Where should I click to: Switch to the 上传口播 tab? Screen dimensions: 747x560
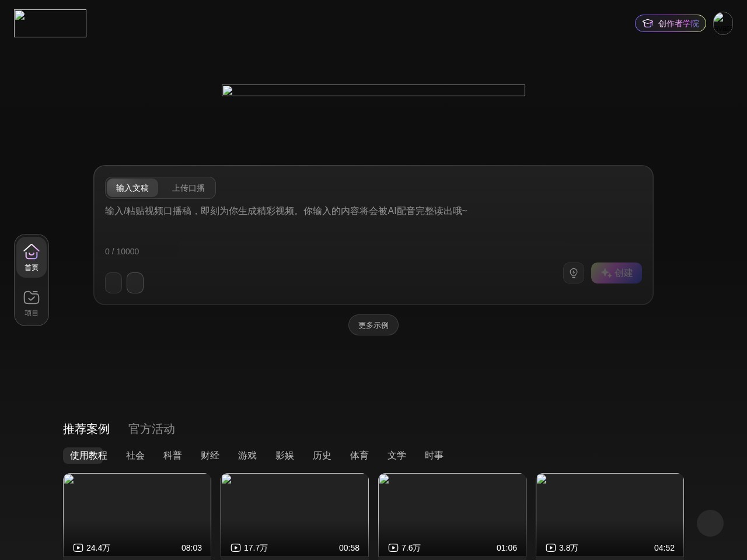click(x=189, y=188)
